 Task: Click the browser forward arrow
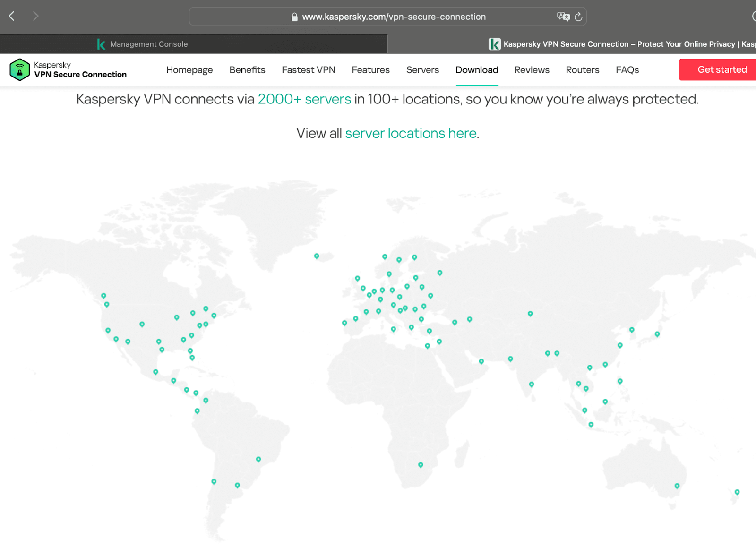pyautogui.click(x=35, y=16)
